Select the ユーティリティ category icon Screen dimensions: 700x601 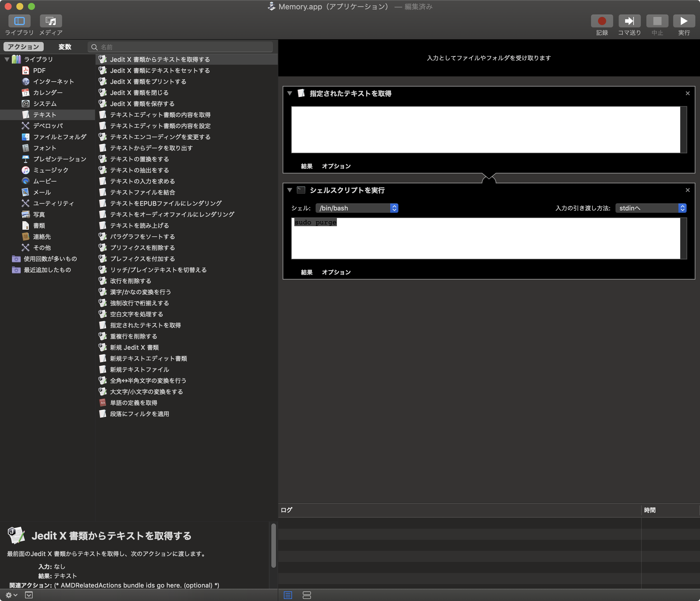click(26, 203)
